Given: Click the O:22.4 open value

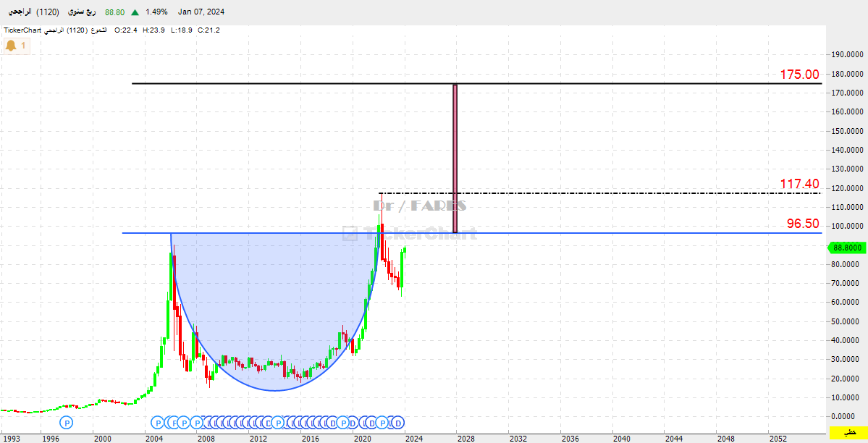Looking at the screenshot, I should pyautogui.click(x=126, y=30).
